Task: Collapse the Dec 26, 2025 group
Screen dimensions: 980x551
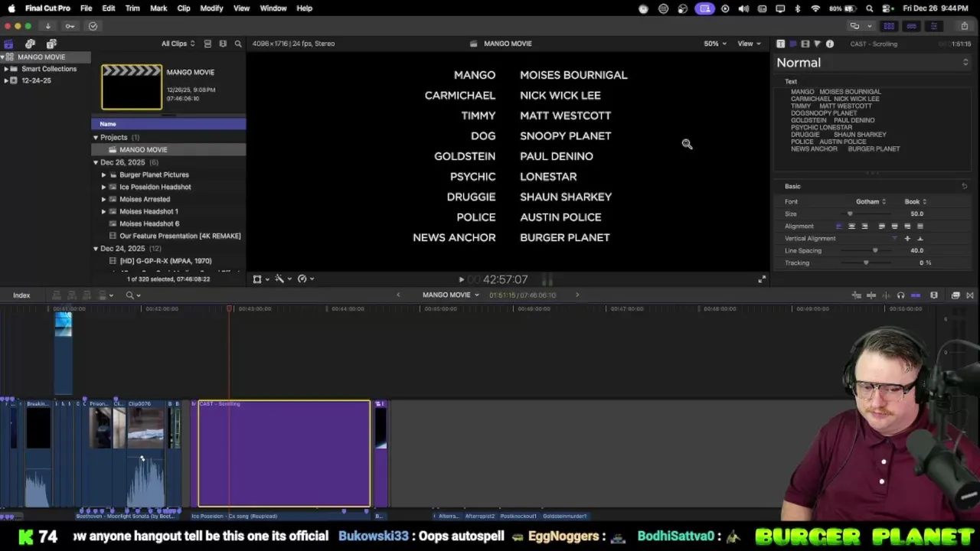Action: (96, 163)
